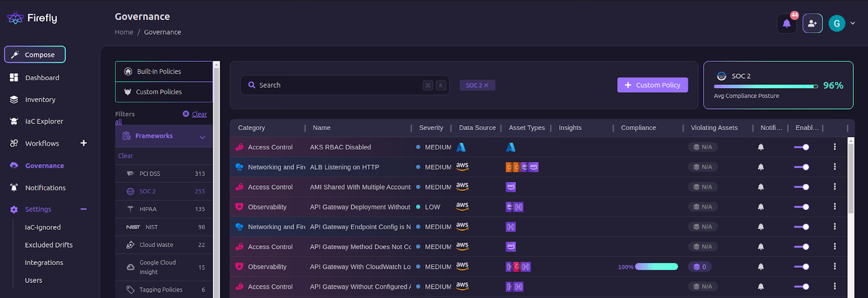The image size is (868, 298).
Task: Click bell icon for API Gateway Deployment row
Action: [761, 207]
